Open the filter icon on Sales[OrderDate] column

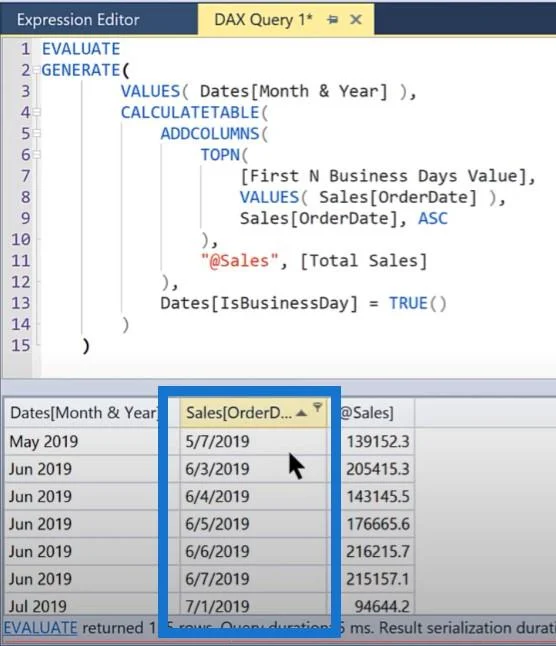point(318,407)
